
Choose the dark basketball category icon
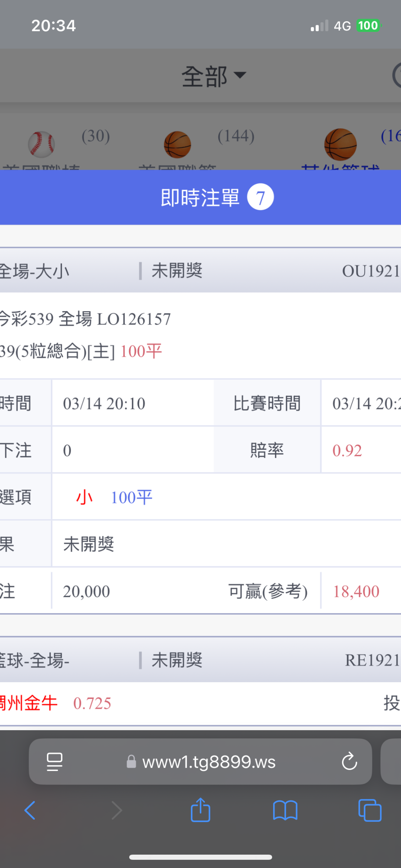340,144
